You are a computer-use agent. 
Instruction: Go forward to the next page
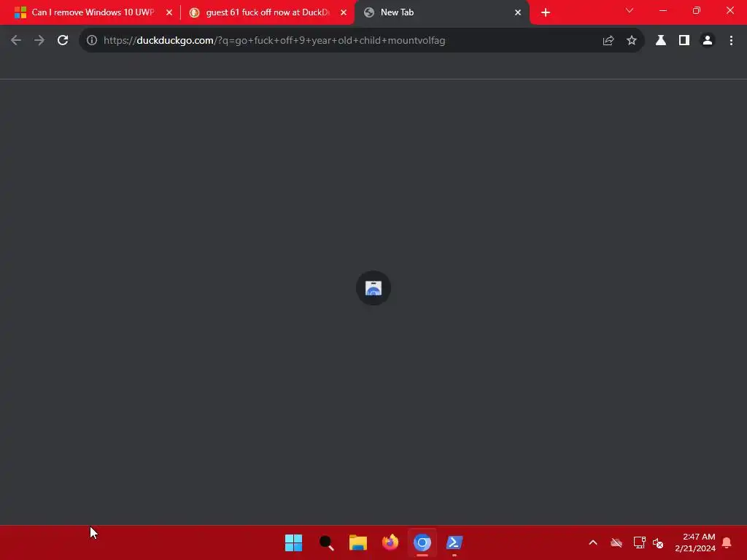point(39,41)
